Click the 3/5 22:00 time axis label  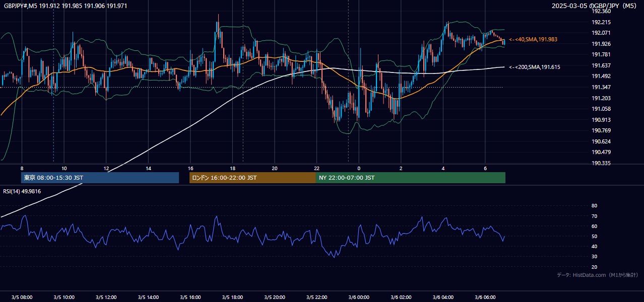[316, 297]
